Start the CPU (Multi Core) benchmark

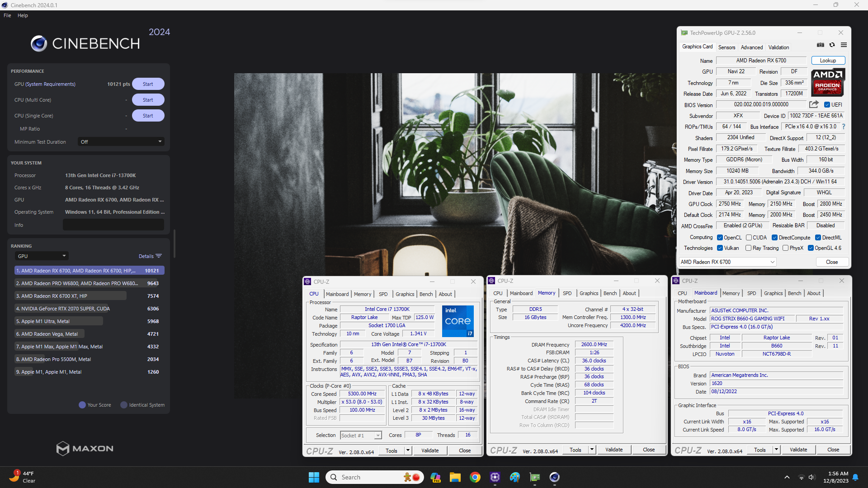click(x=148, y=100)
